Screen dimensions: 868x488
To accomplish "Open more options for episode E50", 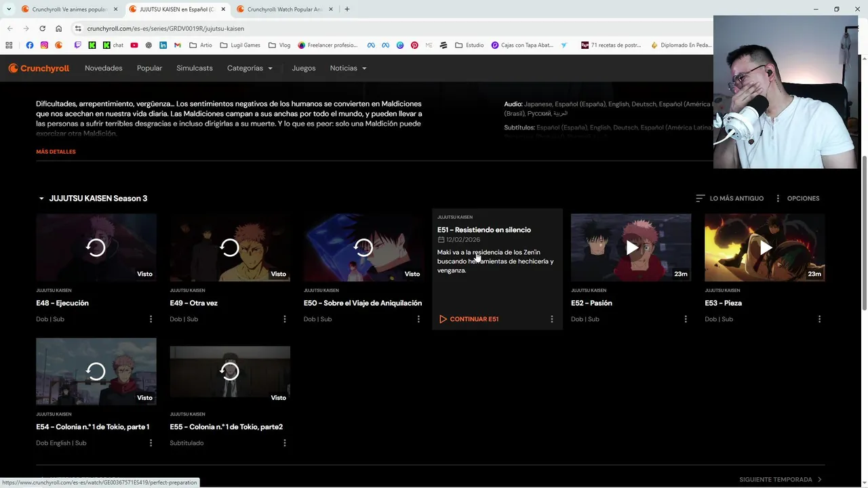I will click(x=418, y=319).
